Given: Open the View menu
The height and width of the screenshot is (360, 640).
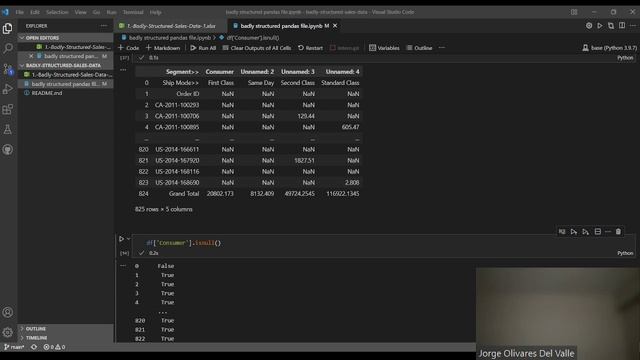Looking at the screenshot, I should point(80,12).
